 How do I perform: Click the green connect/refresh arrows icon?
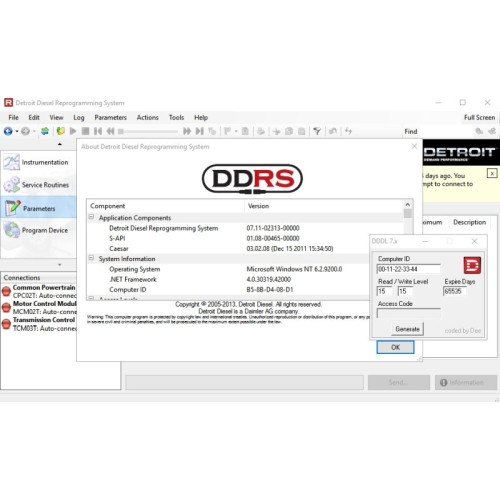click(45, 131)
